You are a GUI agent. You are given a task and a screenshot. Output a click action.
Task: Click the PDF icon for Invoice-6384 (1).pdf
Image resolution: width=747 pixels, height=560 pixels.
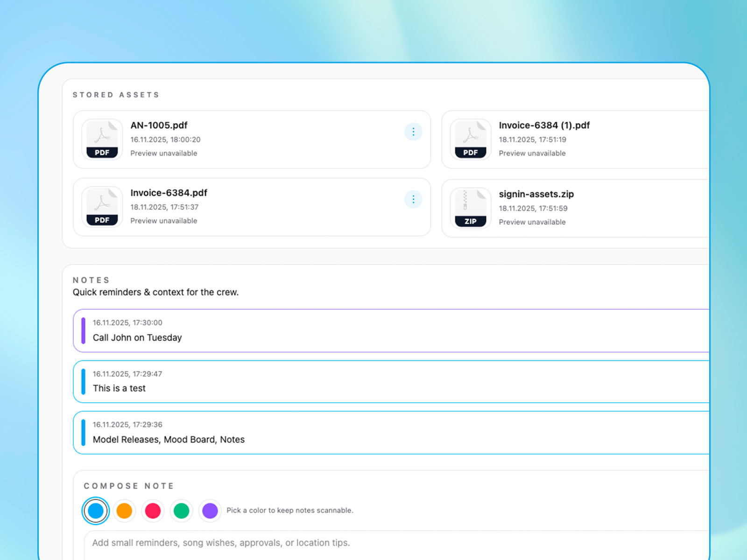click(470, 139)
